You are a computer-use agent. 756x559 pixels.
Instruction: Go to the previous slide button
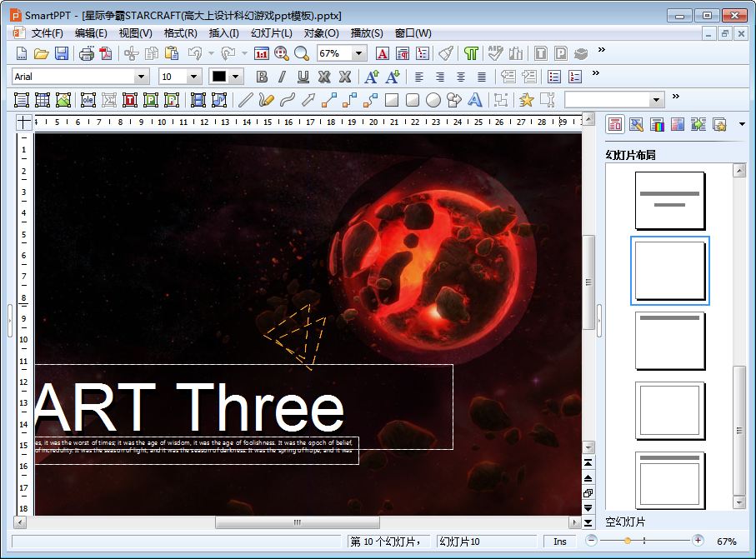point(588,477)
